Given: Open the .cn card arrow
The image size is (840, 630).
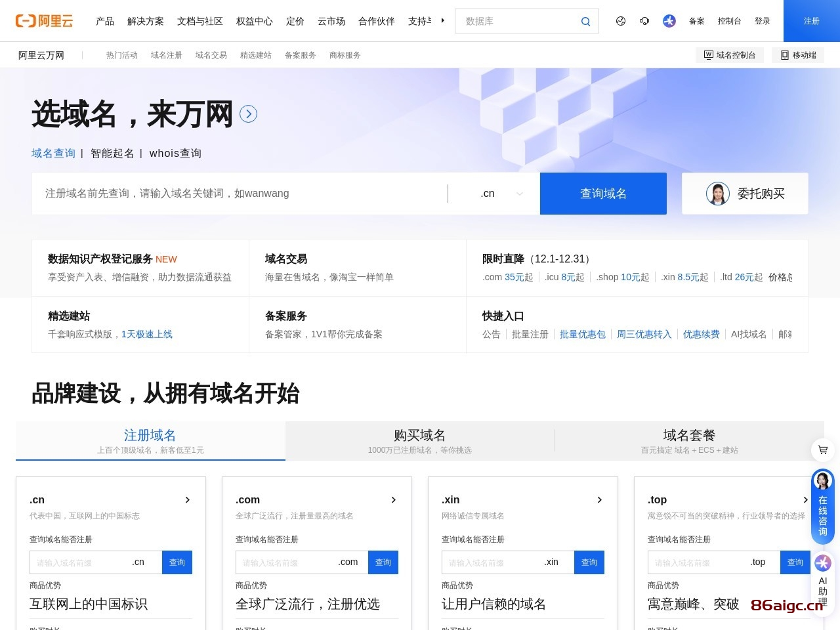Looking at the screenshot, I should (x=188, y=500).
